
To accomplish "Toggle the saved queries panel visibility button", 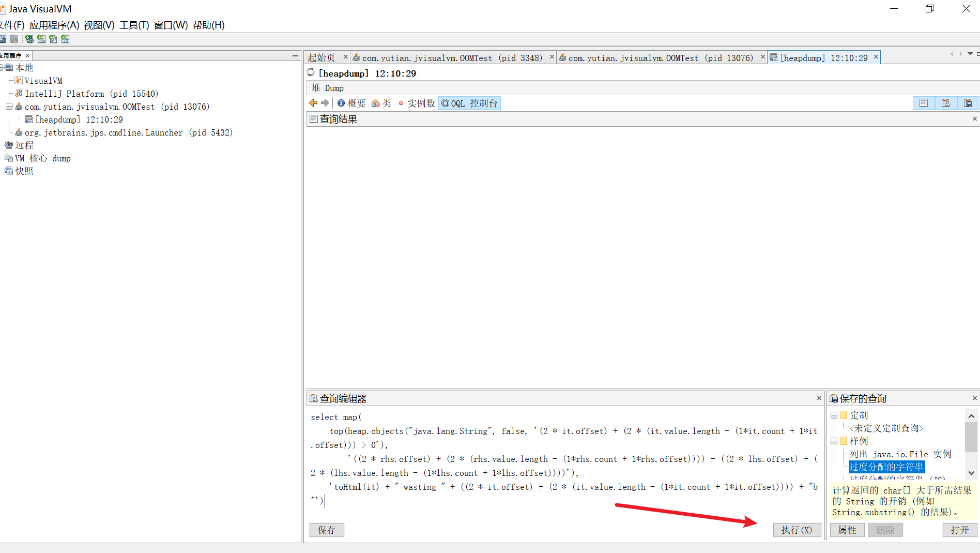I will click(968, 103).
